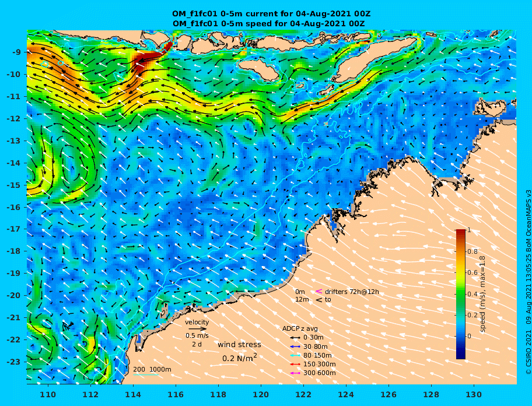Viewport: 532px width, 406px height.
Task: Select the '80 150m' depth range label
Action: point(317,355)
